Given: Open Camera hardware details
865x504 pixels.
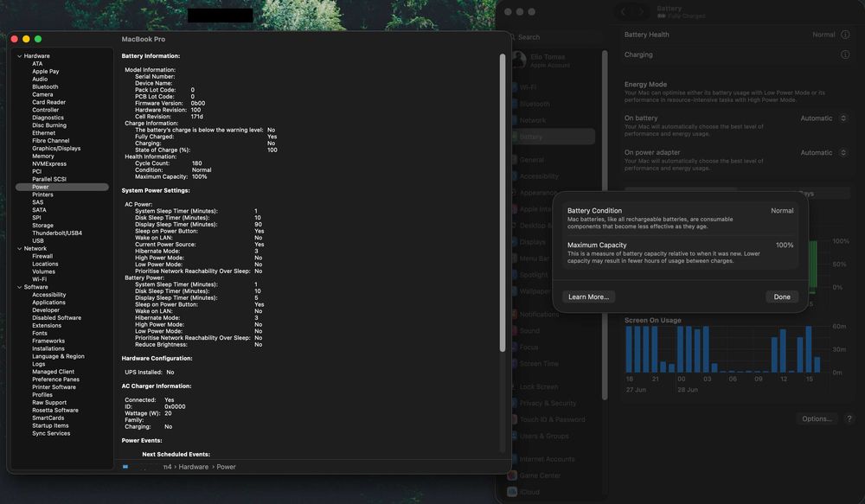Looking at the screenshot, I should (42, 95).
